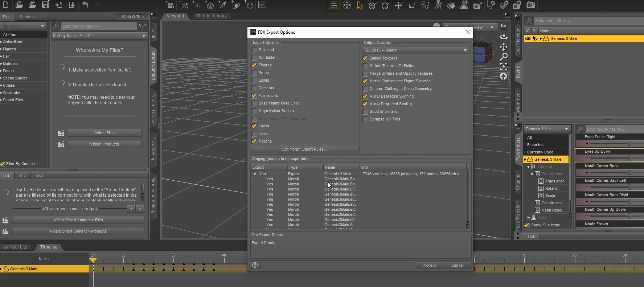Open the FBX 2013 -- Binary format dropdown
The height and width of the screenshot is (287, 644).
pyautogui.click(x=415, y=50)
